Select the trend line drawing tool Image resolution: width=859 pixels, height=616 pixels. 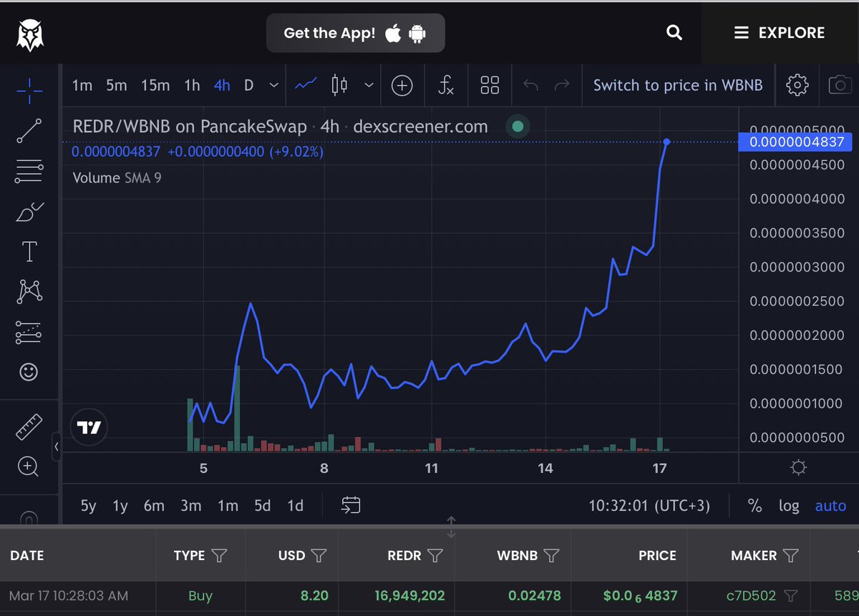coord(29,131)
